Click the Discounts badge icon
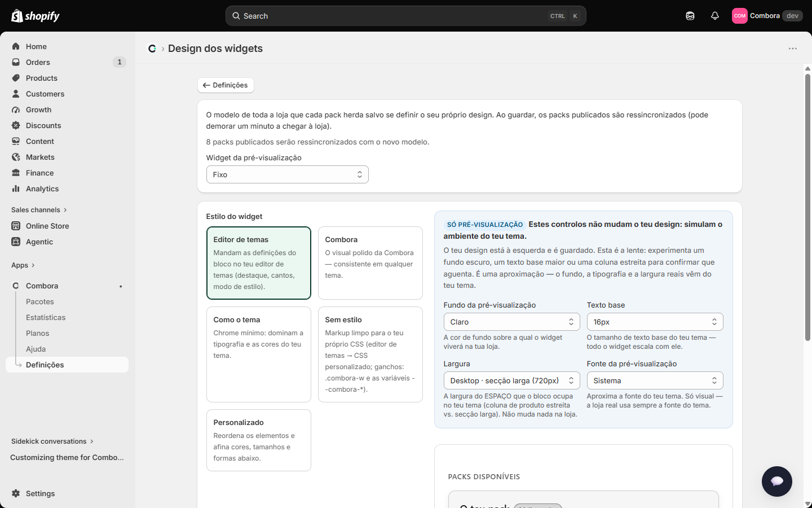 pyautogui.click(x=16, y=125)
